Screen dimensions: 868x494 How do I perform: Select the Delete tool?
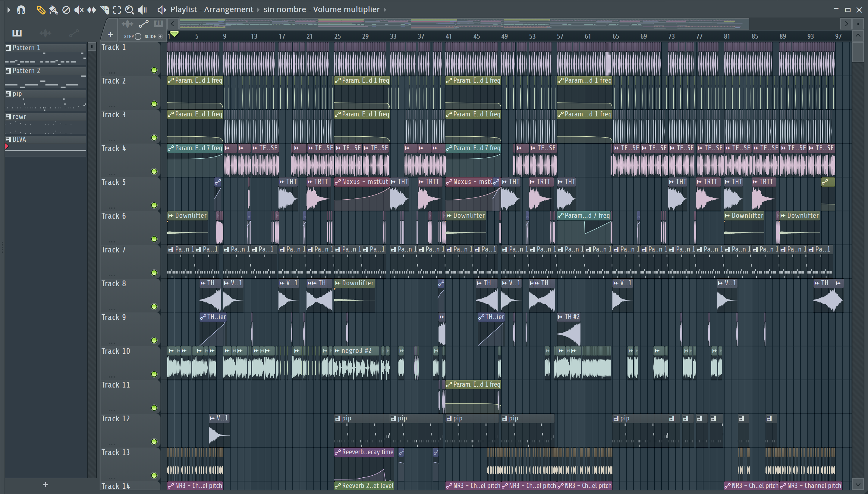pos(66,10)
